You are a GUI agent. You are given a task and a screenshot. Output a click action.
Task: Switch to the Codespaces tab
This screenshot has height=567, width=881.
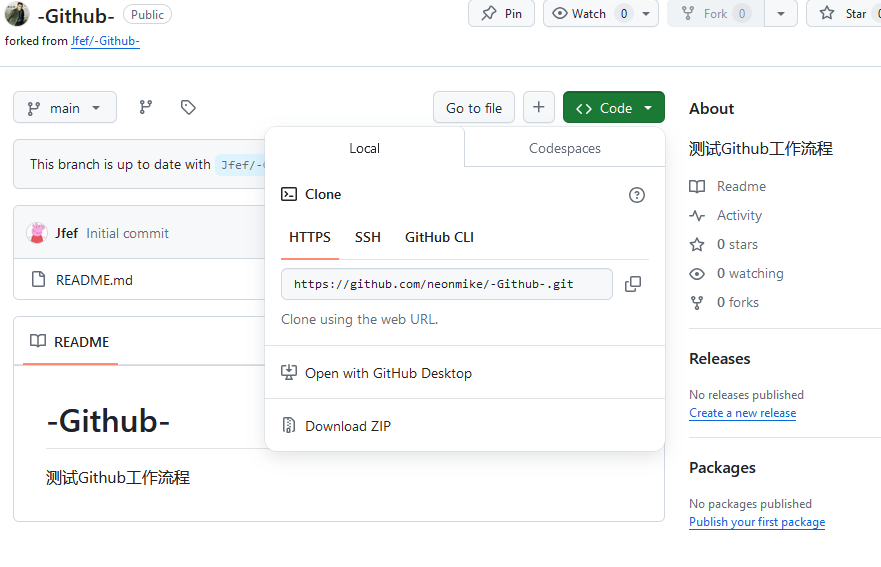[565, 148]
